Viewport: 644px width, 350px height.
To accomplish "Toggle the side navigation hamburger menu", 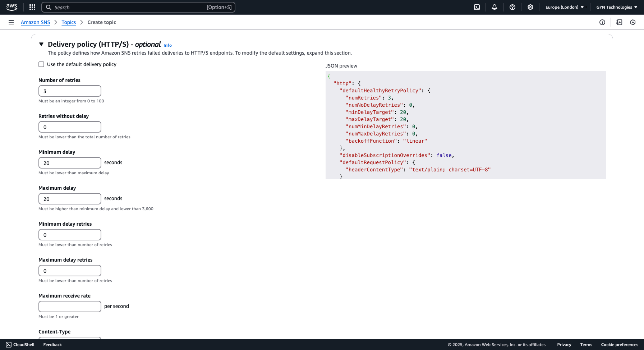I will pos(11,22).
